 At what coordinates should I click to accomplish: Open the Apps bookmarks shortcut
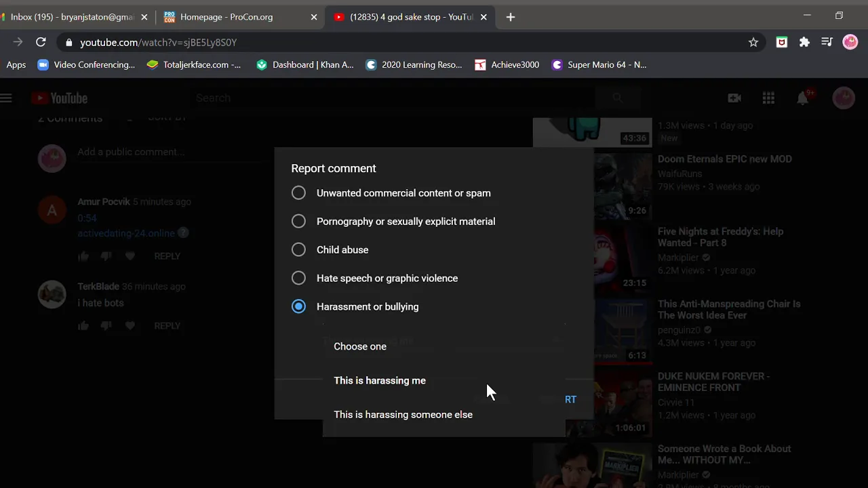coord(16,64)
